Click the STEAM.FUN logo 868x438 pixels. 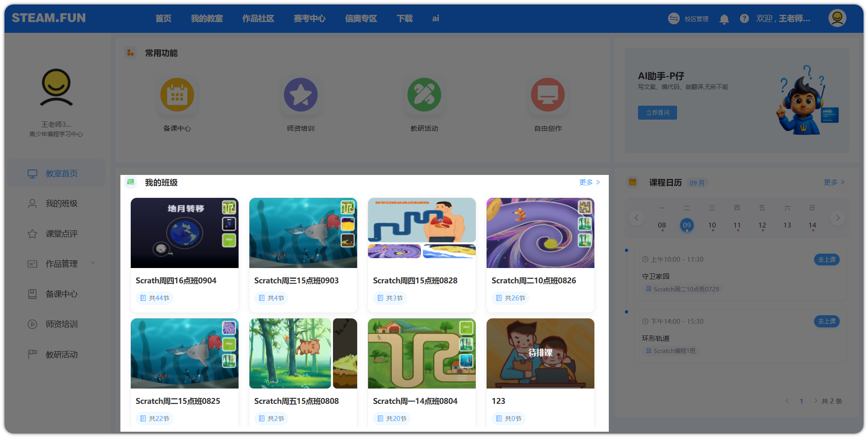(49, 18)
